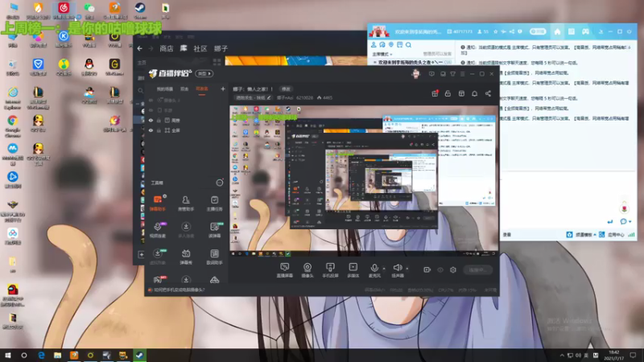Go back in Steam window
644x362 pixels.
(139, 48)
